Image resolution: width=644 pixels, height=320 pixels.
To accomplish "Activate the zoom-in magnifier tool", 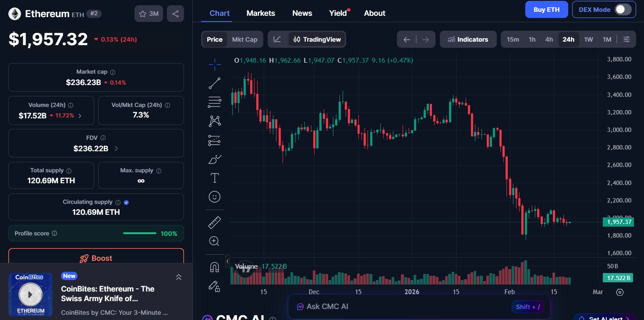I will pyautogui.click(x=214, y=241).
